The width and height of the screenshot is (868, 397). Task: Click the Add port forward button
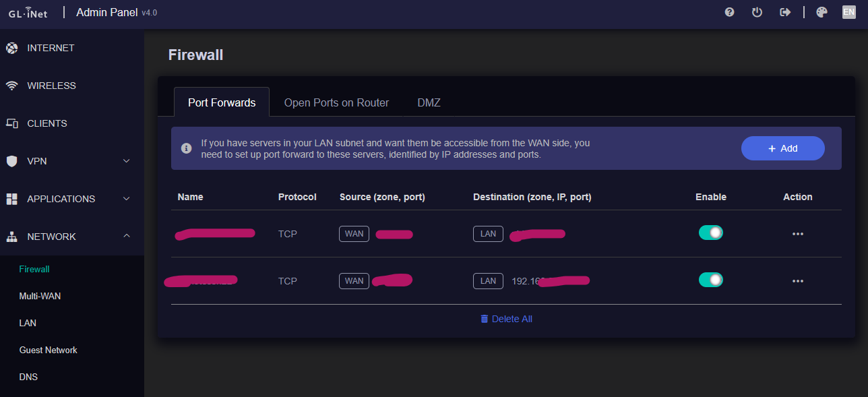[782, 148]
